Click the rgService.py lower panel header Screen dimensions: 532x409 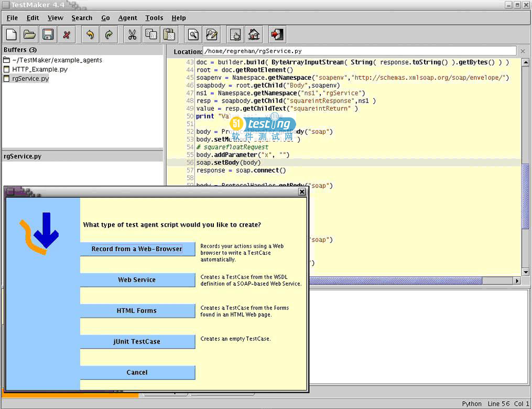(x=82, y=156)
